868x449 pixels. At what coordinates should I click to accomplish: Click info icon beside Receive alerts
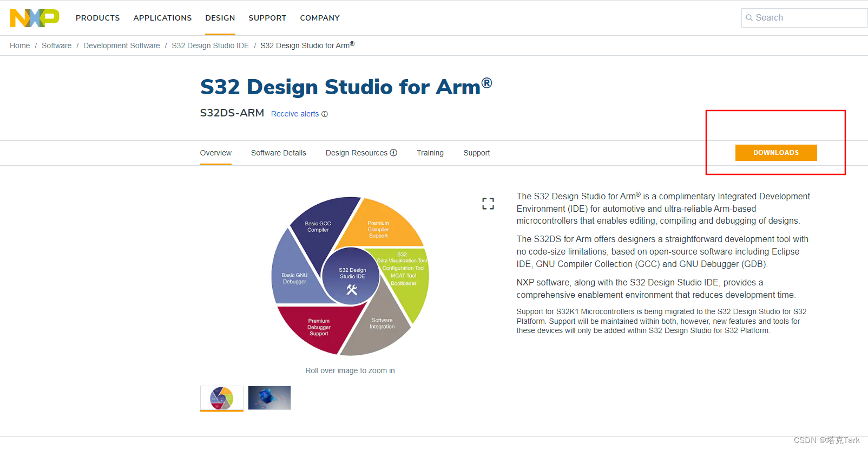325,114
